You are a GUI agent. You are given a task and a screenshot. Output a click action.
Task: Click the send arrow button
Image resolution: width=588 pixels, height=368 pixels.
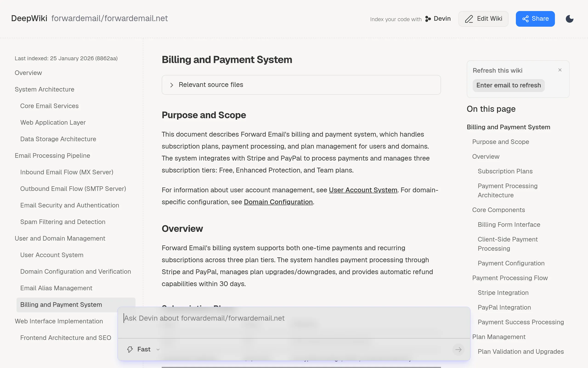pos(458,350)
